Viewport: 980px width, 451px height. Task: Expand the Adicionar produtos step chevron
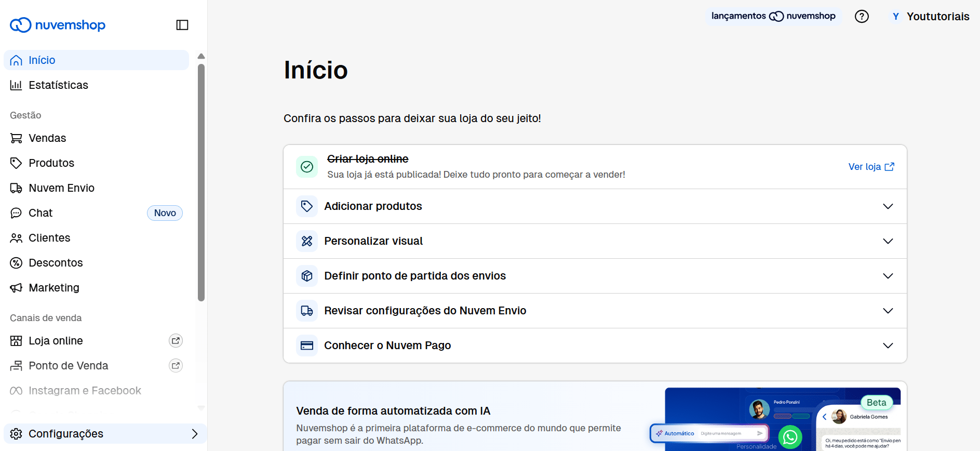coord(888,206)
